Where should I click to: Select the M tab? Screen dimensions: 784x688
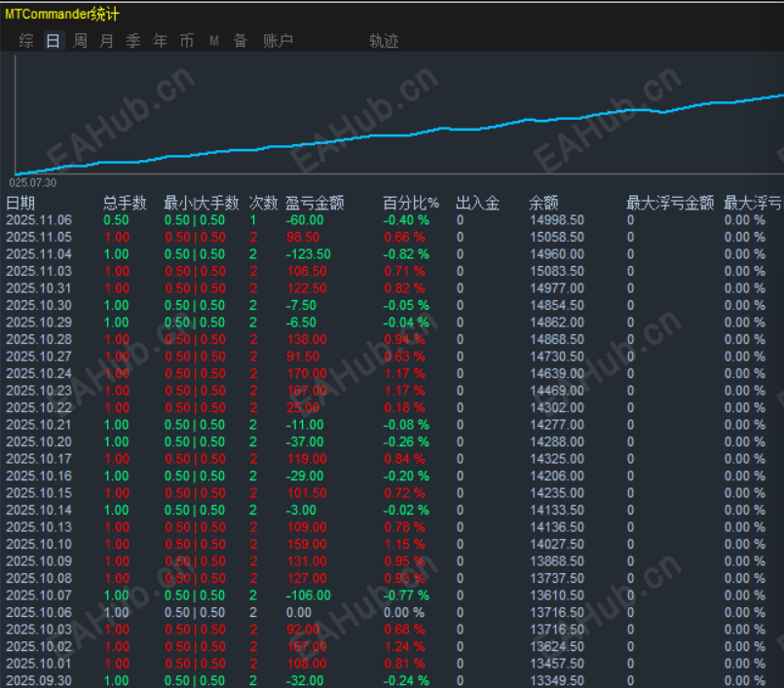point(214,41)
